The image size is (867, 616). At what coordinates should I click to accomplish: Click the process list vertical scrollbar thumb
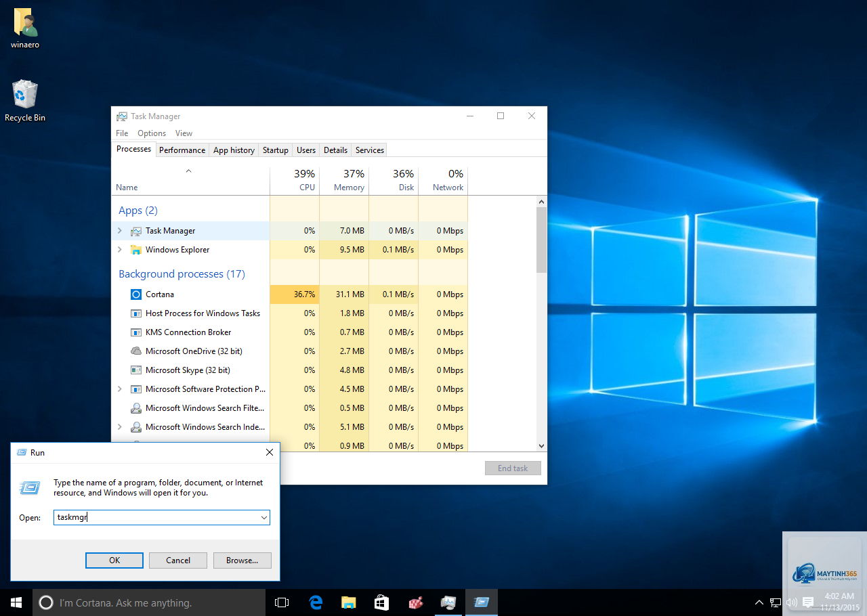tap(541, 240)
